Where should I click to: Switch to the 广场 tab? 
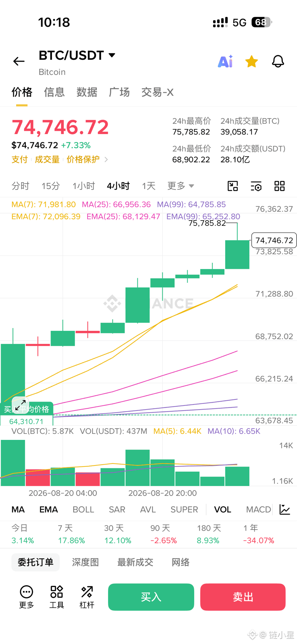[x=119, y=92]
